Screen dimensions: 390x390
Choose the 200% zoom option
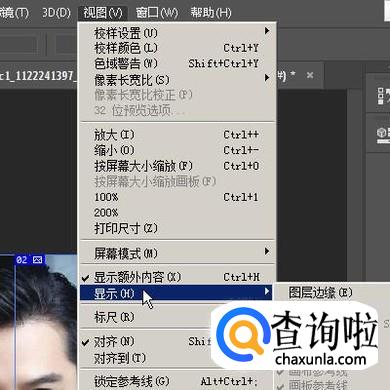pos(176,212)
